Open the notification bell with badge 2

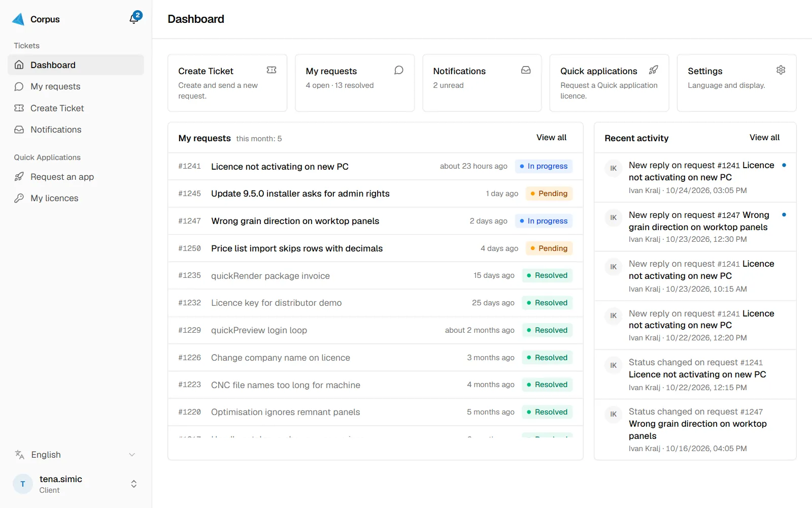(x=134, y=18)
